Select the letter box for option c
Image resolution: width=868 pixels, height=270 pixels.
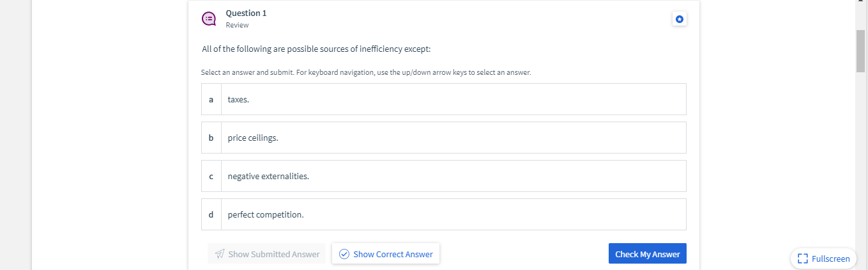coord(211,176)
